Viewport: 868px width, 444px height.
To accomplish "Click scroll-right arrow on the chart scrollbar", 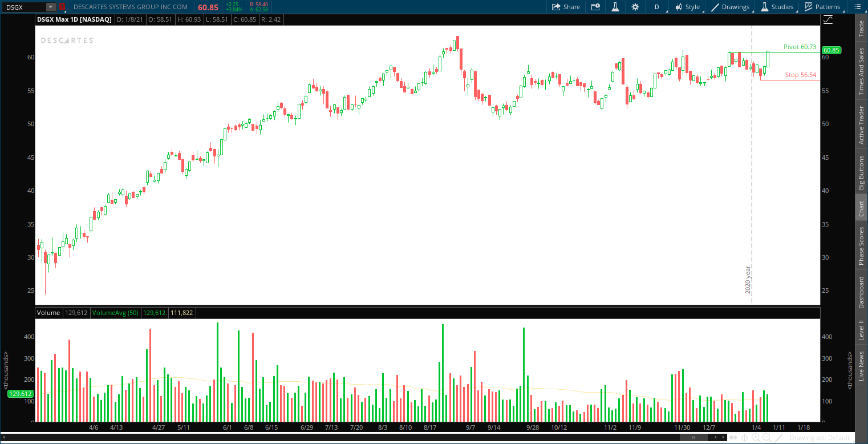I will click(x=723, y=438).
